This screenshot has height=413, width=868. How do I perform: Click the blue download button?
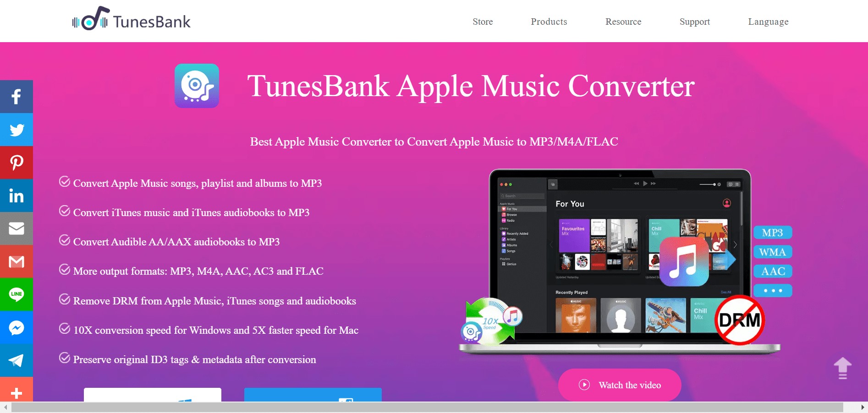point(313,395)
